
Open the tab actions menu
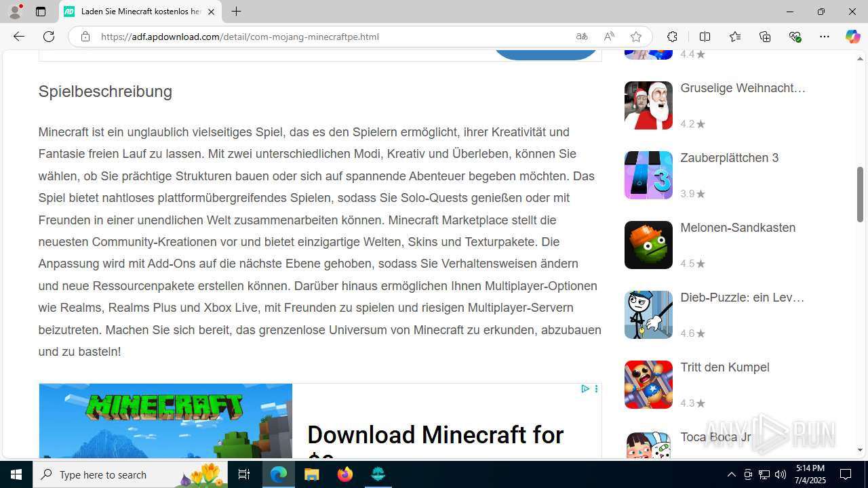tap(41, 12)
